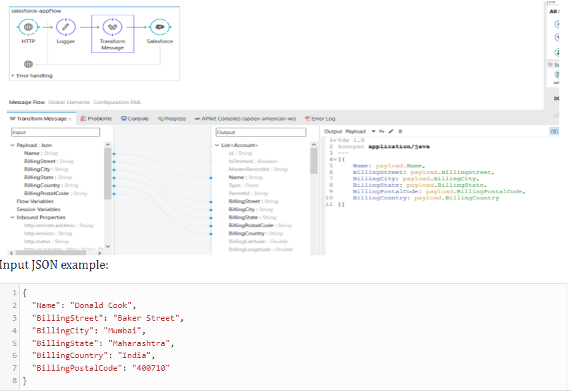Select the Session Variables tree item
Image resolution: width=572 pixels, height=392 pixels.
pos(39,209)
